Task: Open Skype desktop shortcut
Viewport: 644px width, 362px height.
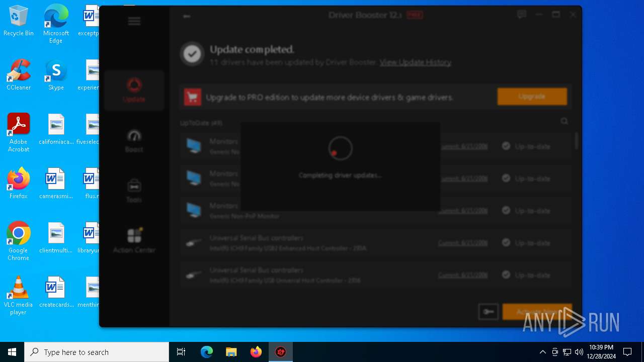Action: coord(56,75)
